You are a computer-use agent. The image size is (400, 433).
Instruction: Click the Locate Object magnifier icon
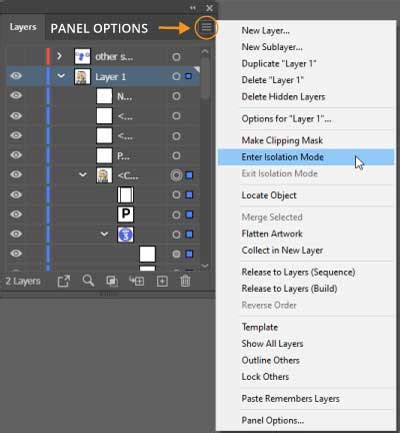click(x=88, y=281)
